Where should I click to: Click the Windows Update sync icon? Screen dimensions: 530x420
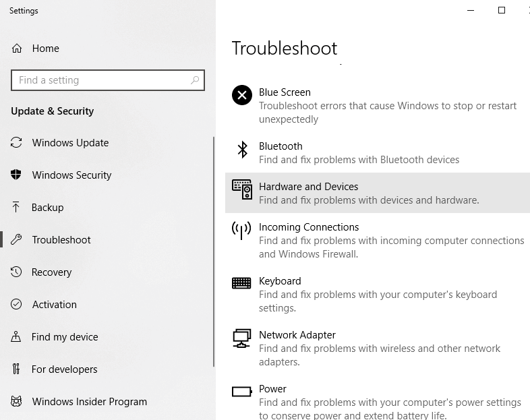point(17,143)
